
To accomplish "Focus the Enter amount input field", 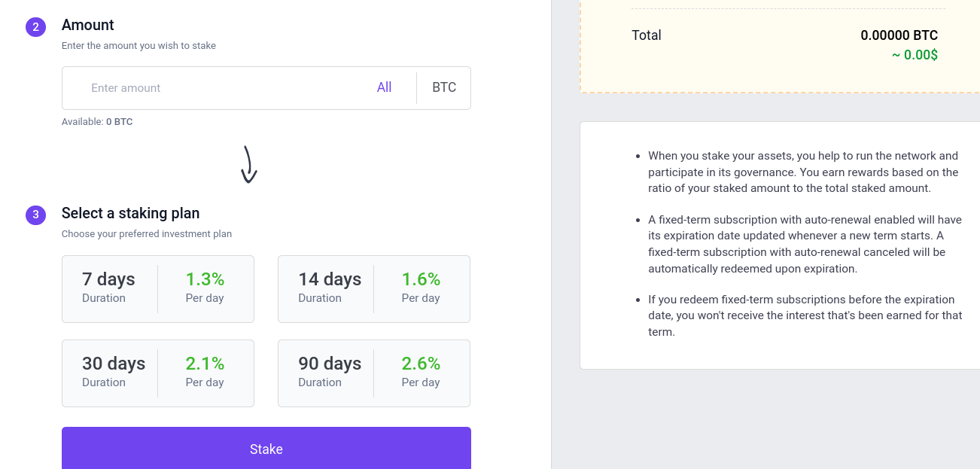I will point(226,88).
